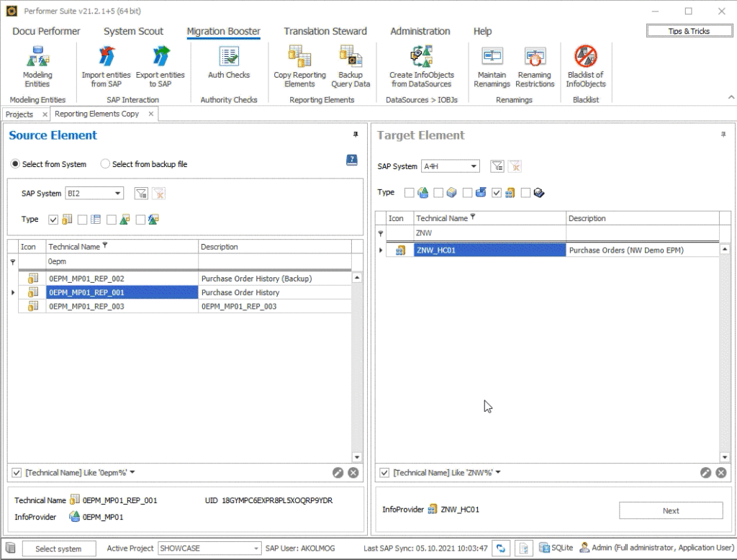
Task: Click source Technical Name filter field '0epm'
Action: click(122, 261)
